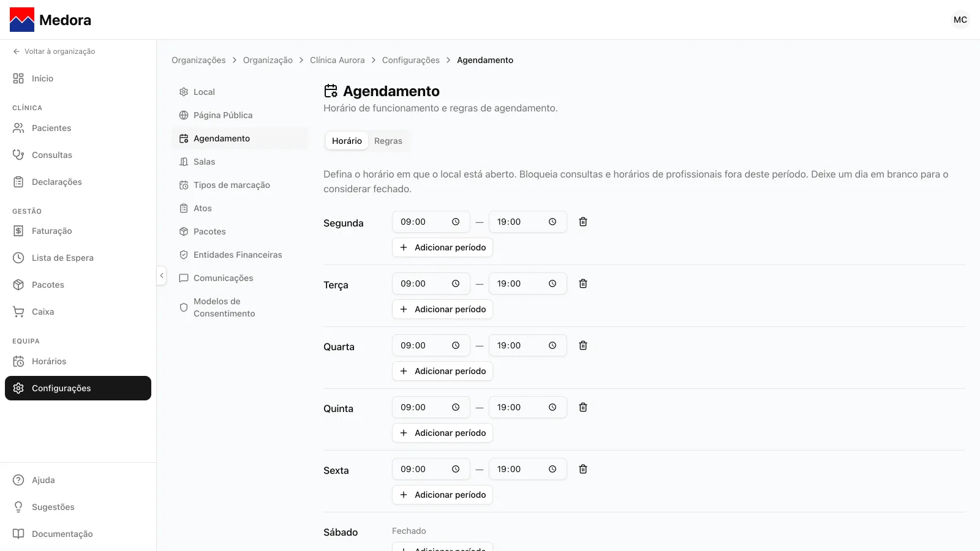Add a period to Quarta
The height and width of the screenshot is (551, 980).
coord(442,371)
